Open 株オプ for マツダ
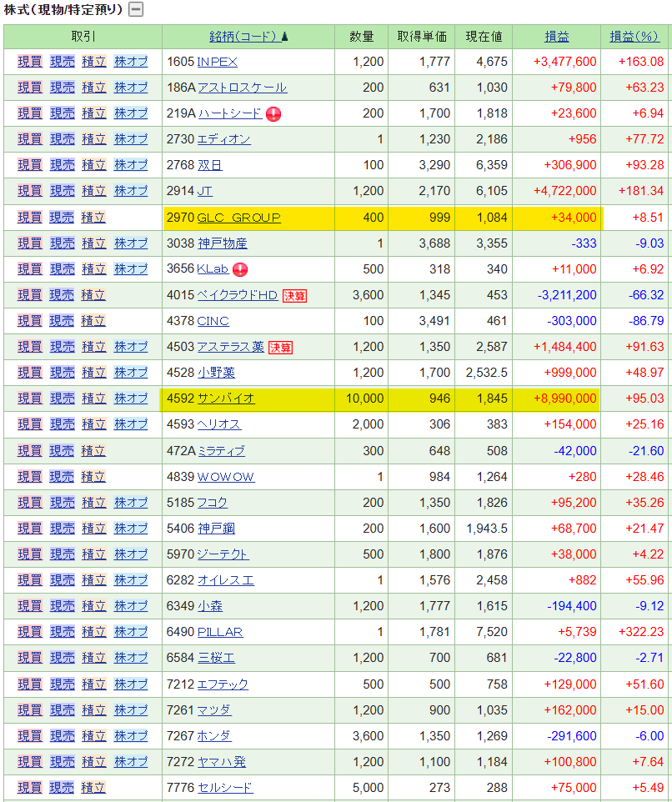The width and height of the screenshot is (672, 802). click(131, 709)
